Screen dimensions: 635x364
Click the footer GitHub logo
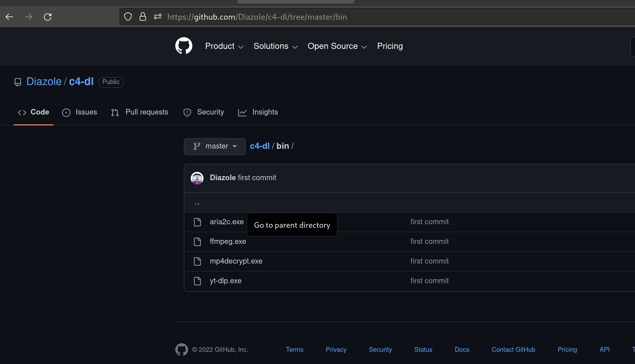coord(181,349)
